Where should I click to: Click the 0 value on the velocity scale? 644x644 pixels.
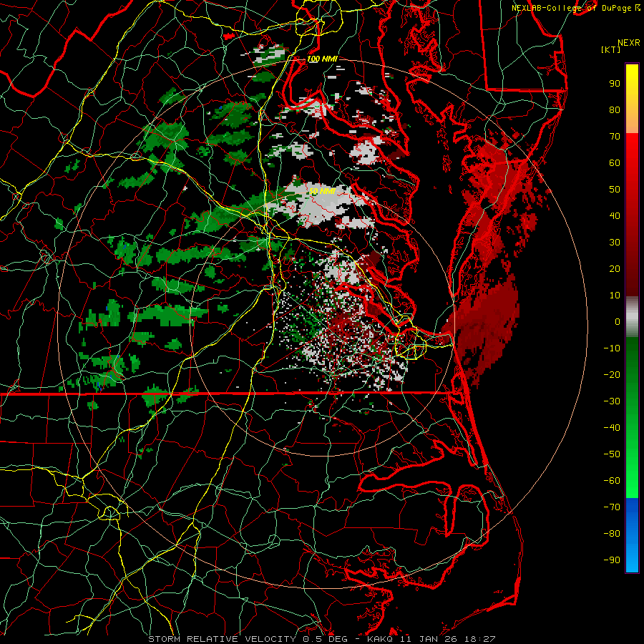click(618, 321)
